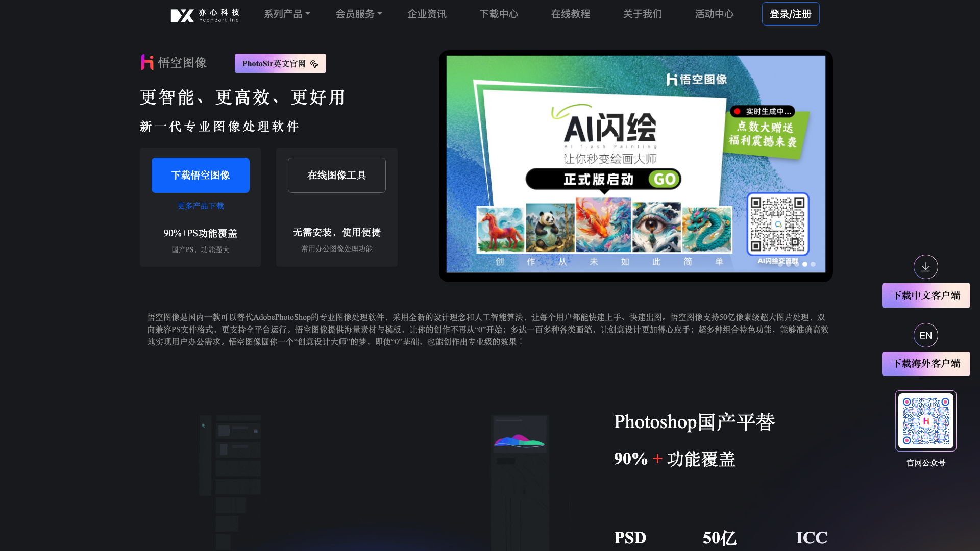
Task: Open the 活动中心 nav item
Action: [714, 14]
